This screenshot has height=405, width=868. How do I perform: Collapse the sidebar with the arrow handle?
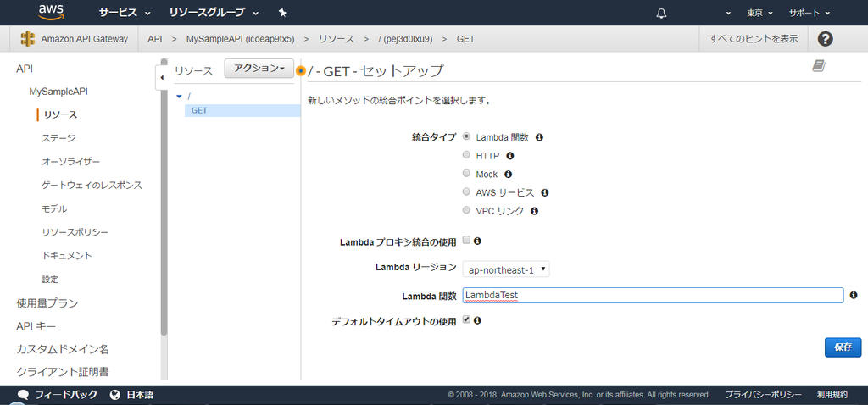162,77
